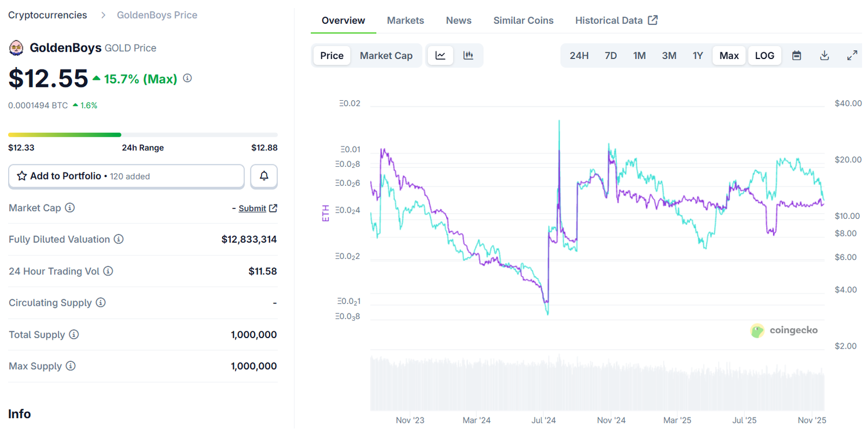This screenshot has height=436, width=868.
Task: Open the calendar date-picker icon on the chart
Action: coord(796,55)
